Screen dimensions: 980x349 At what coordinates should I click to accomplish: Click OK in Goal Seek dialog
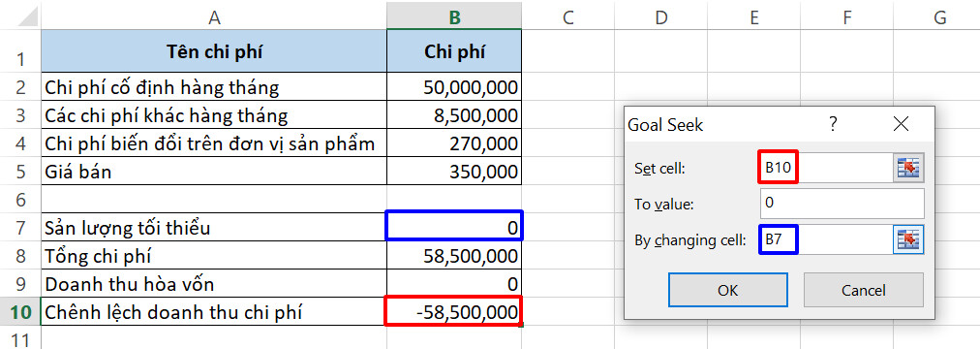click(727, 290)
